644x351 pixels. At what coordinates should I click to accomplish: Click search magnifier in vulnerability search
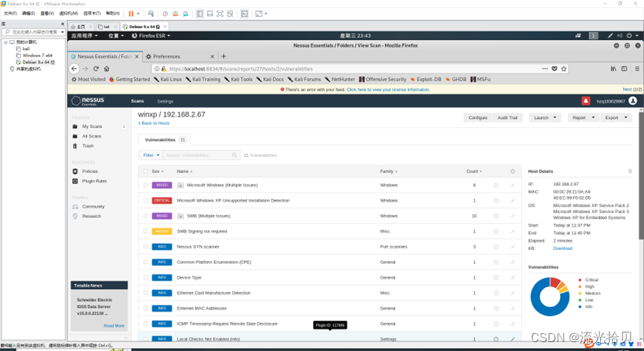(235, 155)
